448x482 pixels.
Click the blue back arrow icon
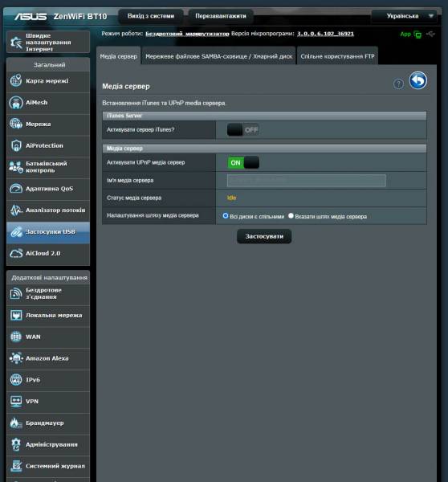(417, 80)
